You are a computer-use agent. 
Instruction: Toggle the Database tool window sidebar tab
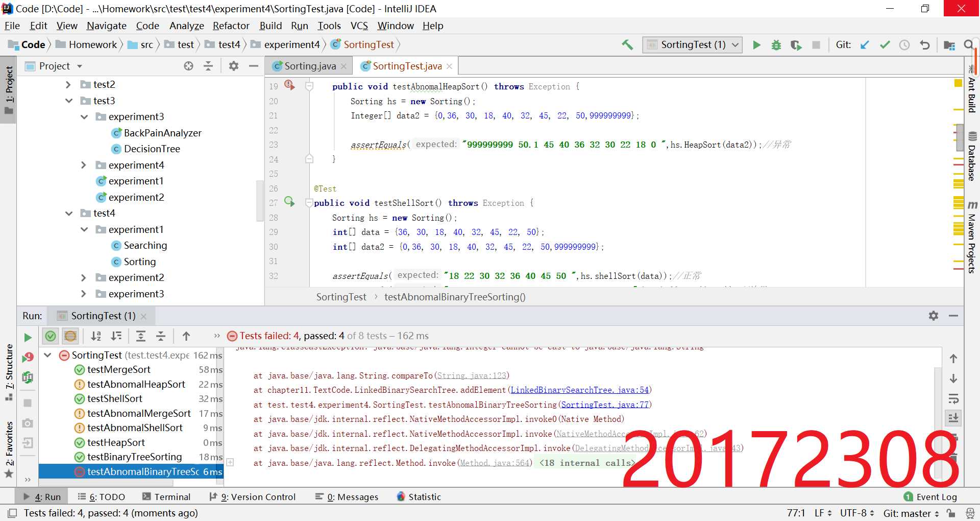(x=972, y=156)
